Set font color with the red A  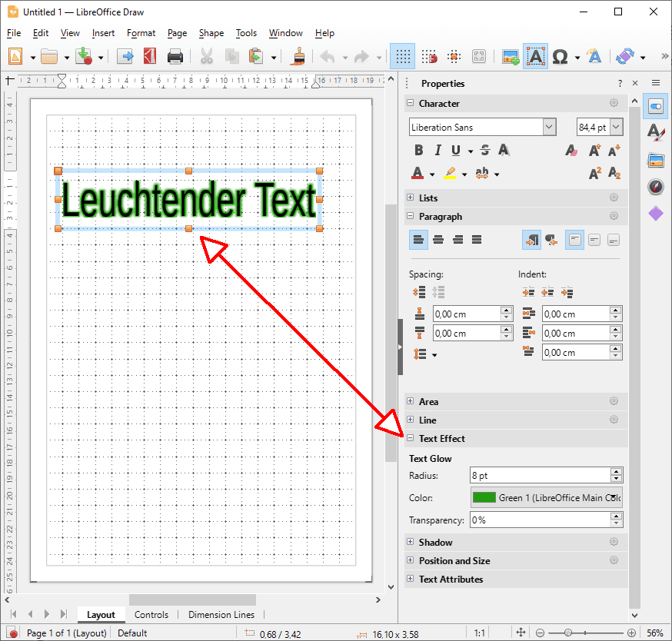coord(418,173)
